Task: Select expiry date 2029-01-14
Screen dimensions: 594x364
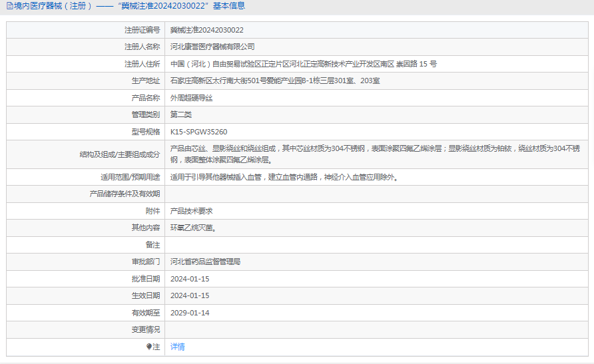Action: [190, 313]
